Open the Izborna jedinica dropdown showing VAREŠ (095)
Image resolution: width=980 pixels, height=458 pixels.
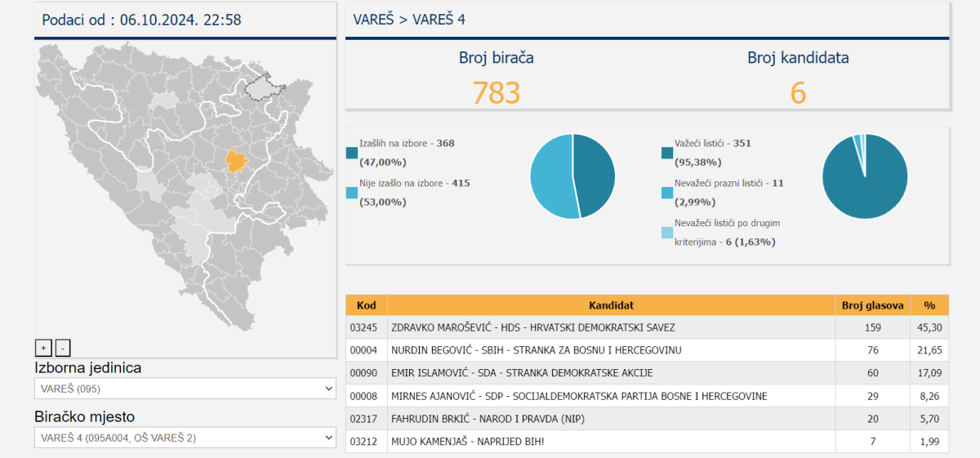coord(185,389)
